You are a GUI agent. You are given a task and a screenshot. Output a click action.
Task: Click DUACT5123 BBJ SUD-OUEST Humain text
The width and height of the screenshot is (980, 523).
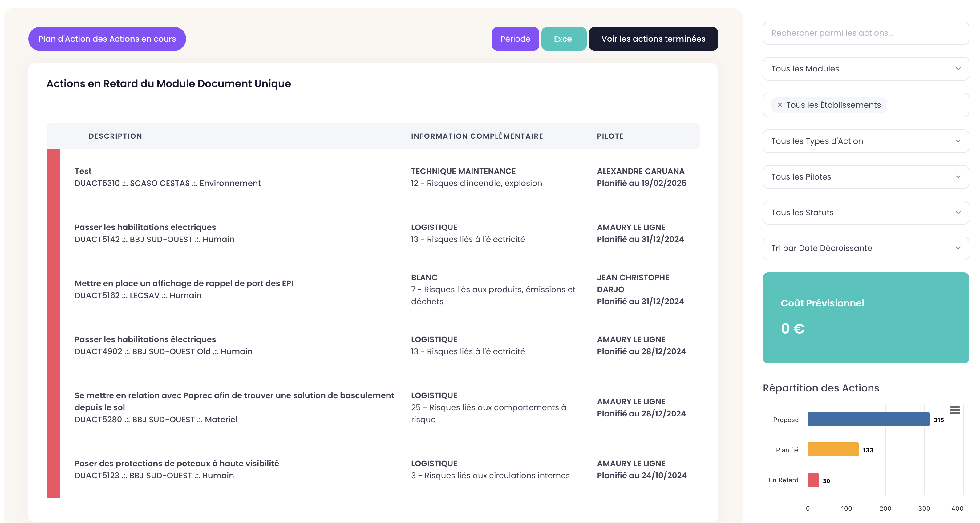coord(154,476)
